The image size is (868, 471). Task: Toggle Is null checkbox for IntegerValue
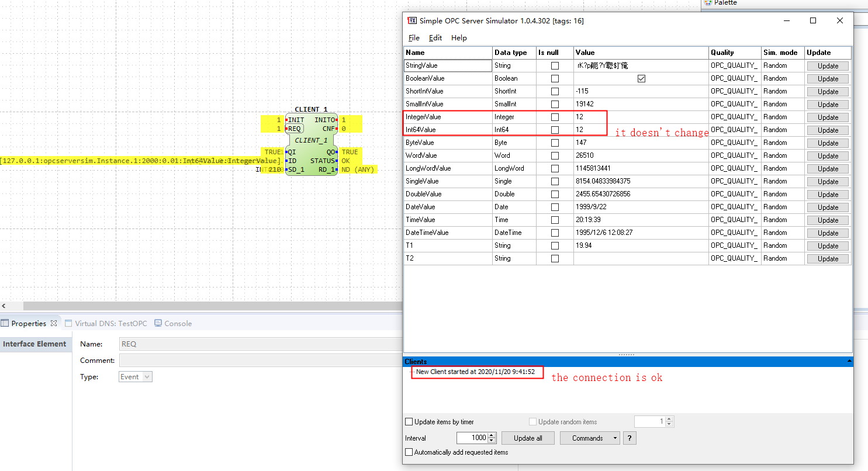click(555, 117)
